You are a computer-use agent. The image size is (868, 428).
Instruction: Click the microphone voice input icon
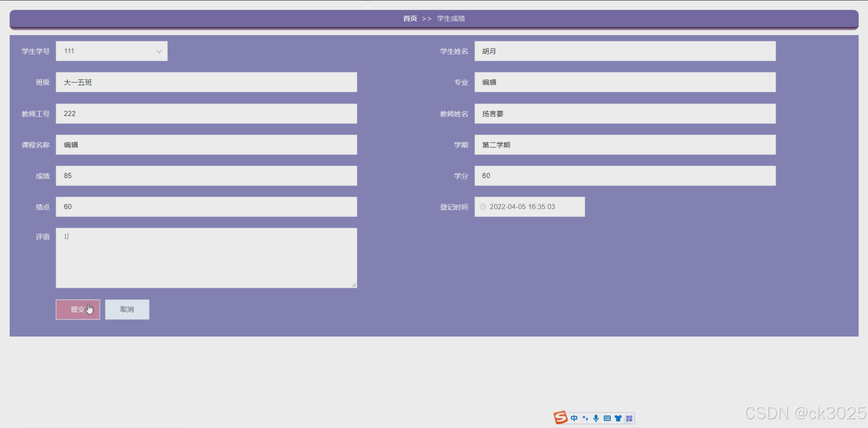[x=596, y=418]
